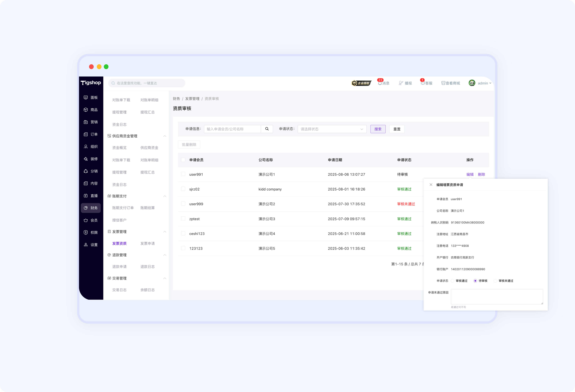Select 账期支付订单 in the submenu
This screenshot has height=392, width=575.
[123, 208]
